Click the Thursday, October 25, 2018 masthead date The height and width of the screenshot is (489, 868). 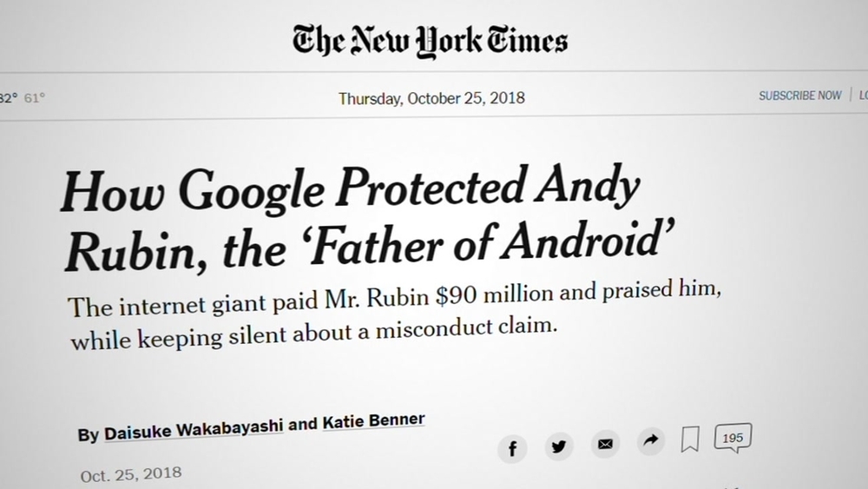tap(431, 98)
